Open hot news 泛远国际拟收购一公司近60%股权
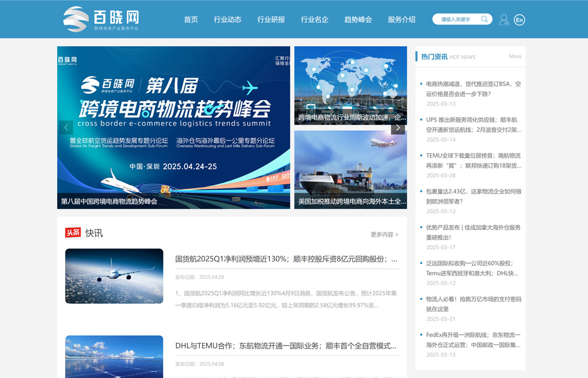The width and height of the screenshot is (588, 378). 472,268
